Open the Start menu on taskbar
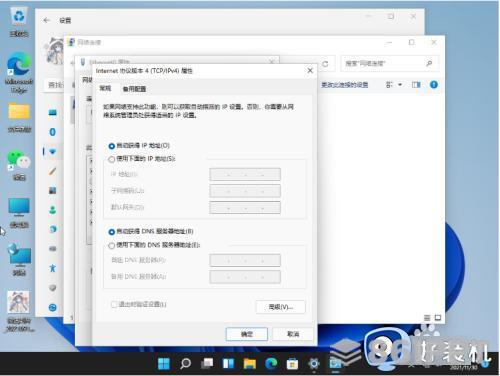This screenshot has width=500, height=376. (x=164, y=364)
